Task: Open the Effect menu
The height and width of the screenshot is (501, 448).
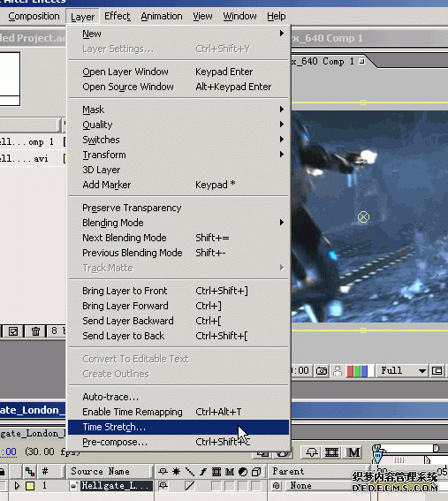Action: pos(117,16)
